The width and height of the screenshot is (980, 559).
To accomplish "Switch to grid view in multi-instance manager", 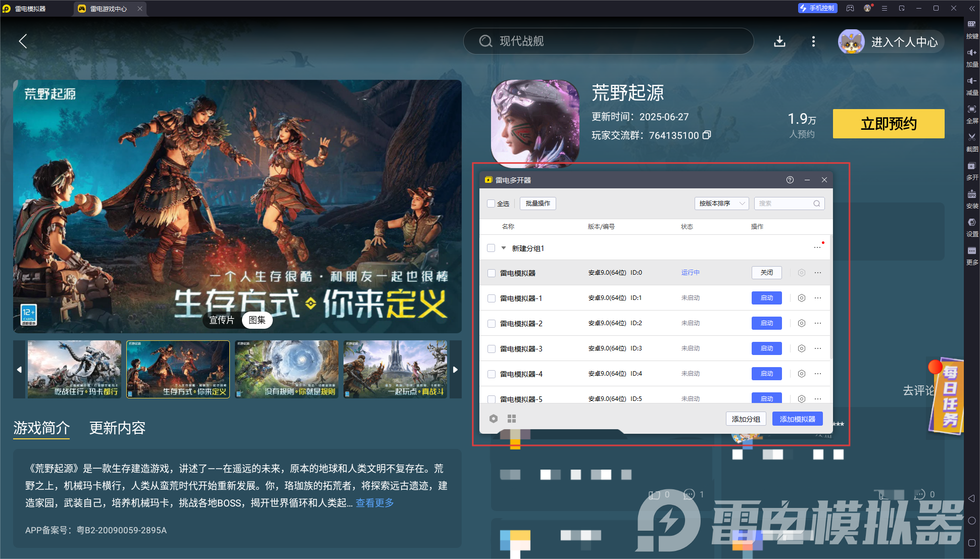I will pos(511,419).
